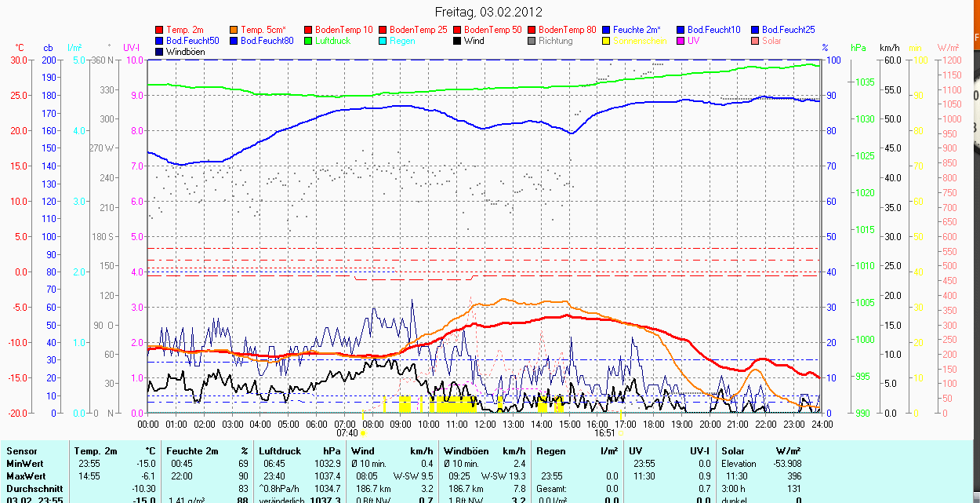Click the dark navy Windböen legend square

tap(160, 52)
